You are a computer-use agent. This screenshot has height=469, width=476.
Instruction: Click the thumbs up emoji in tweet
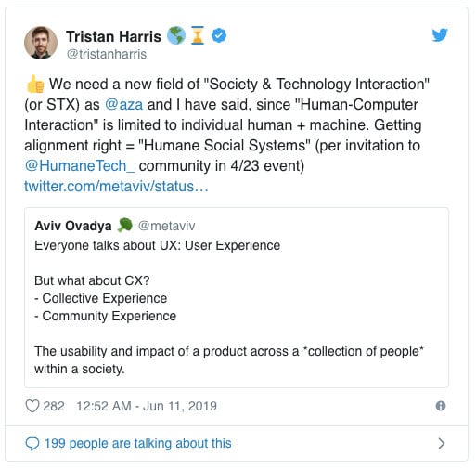click(34, 85)
